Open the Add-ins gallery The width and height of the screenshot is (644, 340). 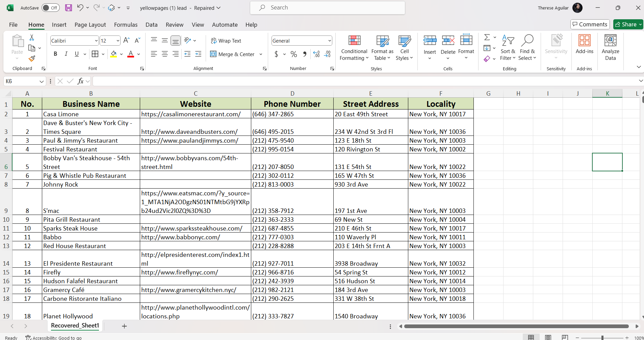tap(584, 44)
